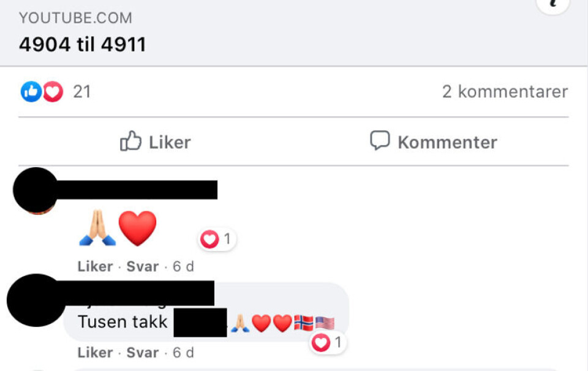The height and width of the screenshot is (371, 588).
Task: Click the blue thumbs-up reaction icon
Action: pyautogui.click(x=31, y=91)
